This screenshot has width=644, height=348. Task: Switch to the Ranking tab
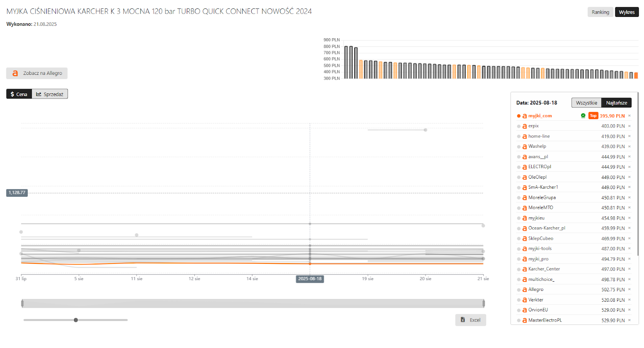pyautogui.click(x=601, y=12)
